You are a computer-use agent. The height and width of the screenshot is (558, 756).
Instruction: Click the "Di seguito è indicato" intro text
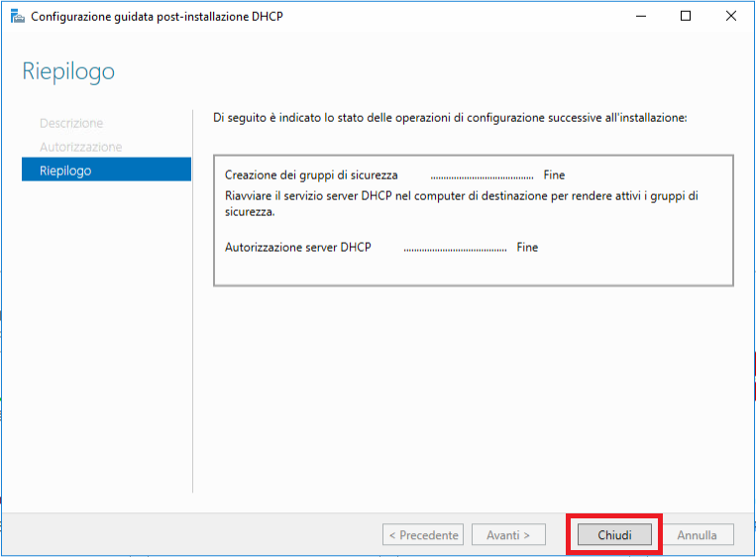click(x=450, y=118)
